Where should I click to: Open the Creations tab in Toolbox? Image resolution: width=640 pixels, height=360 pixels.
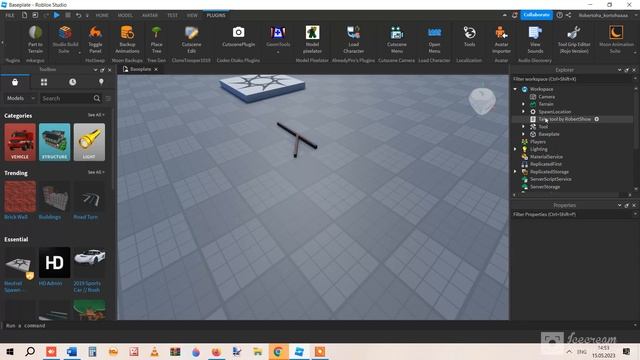pyautogui.click(x=101, y=82)
